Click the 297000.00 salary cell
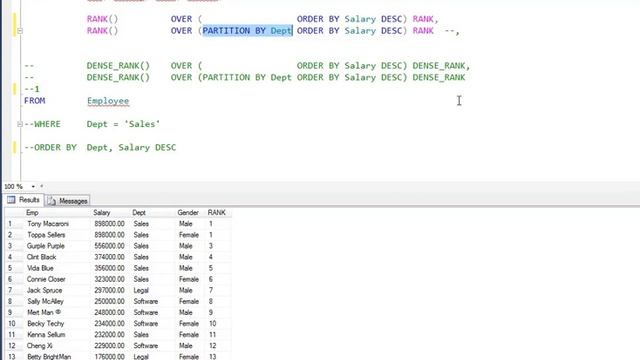Screen dimensions: 640x360 [109, 290]
